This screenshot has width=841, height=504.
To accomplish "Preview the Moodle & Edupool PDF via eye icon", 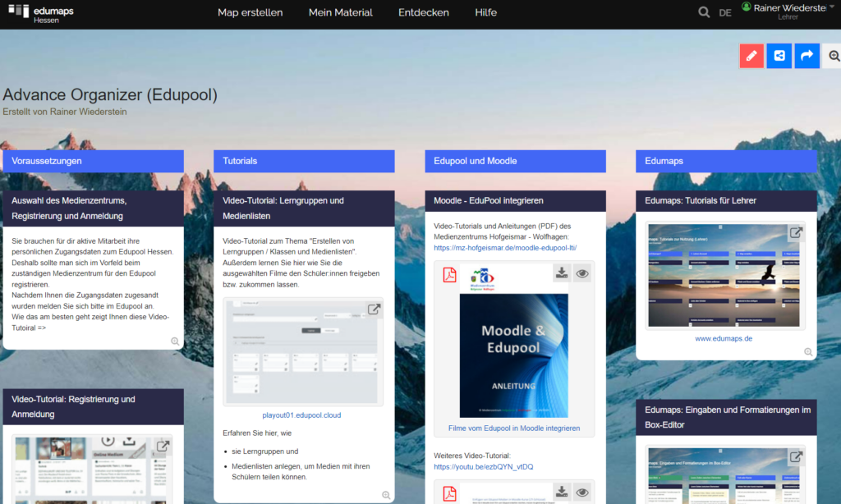I will [582, 273].
